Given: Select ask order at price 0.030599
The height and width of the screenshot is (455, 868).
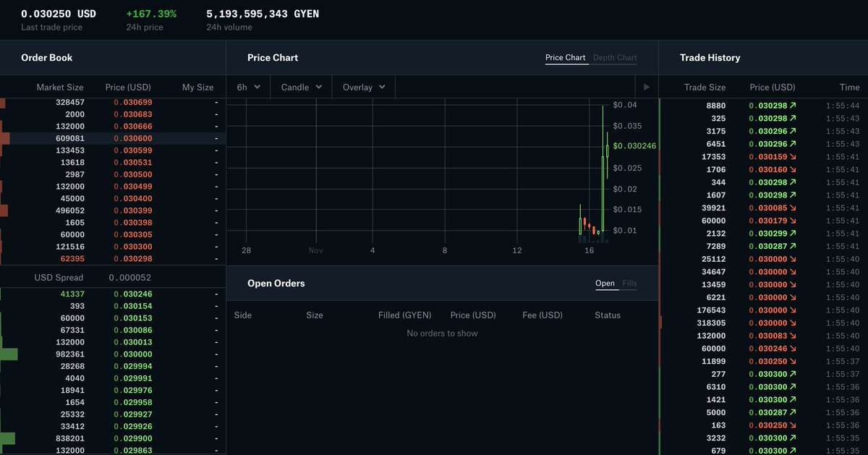Looking at the screenshot, I should click(113, 150).
